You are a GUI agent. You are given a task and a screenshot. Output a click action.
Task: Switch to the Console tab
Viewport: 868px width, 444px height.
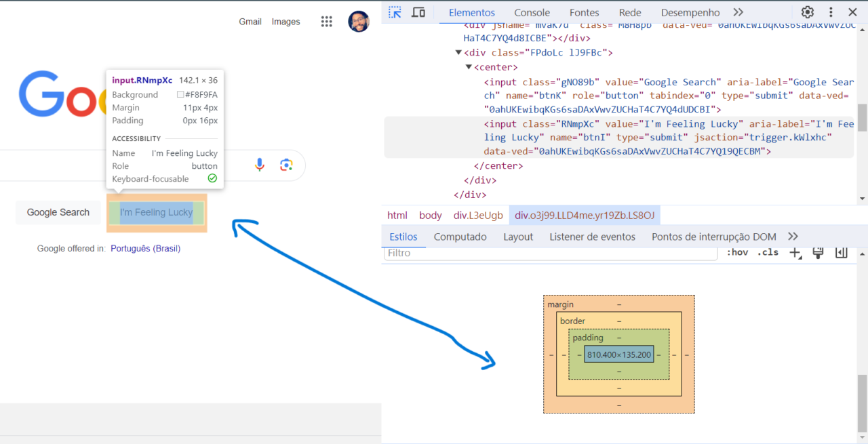[532, 12]
